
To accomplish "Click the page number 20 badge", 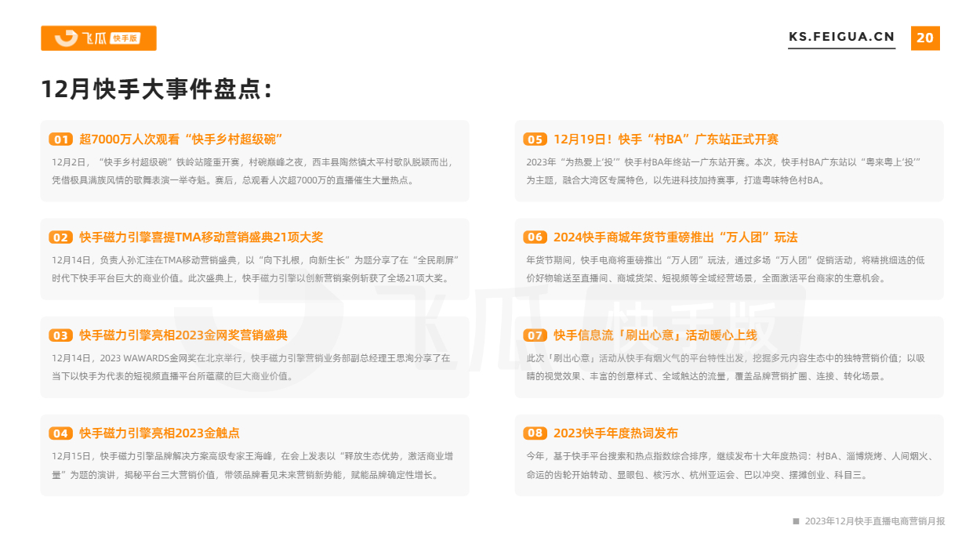I will coord(925,38).
